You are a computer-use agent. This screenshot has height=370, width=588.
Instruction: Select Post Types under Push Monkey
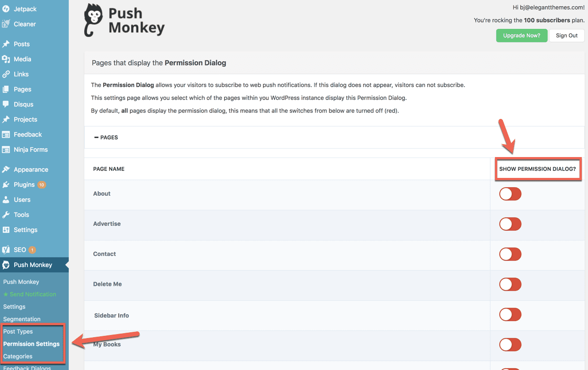tap(18, 331)
